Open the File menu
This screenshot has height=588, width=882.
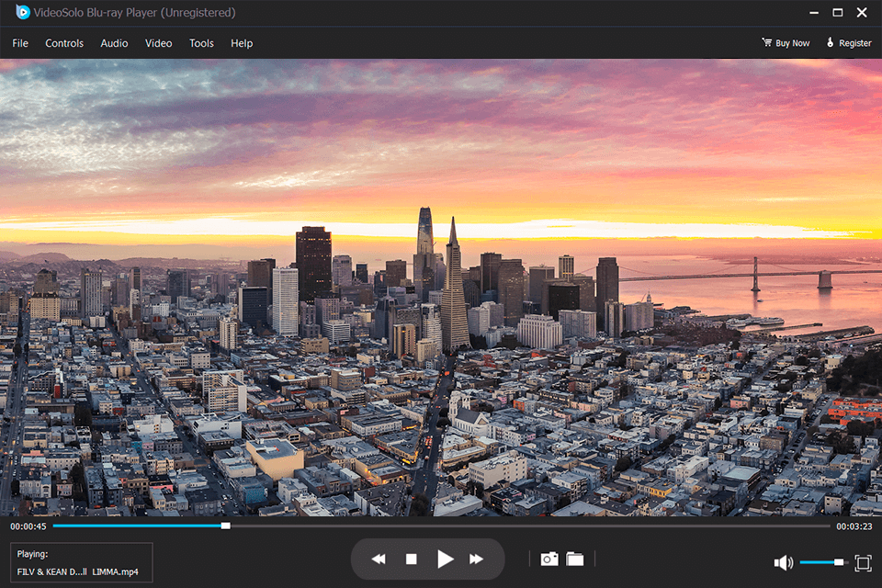pos(19,42)
